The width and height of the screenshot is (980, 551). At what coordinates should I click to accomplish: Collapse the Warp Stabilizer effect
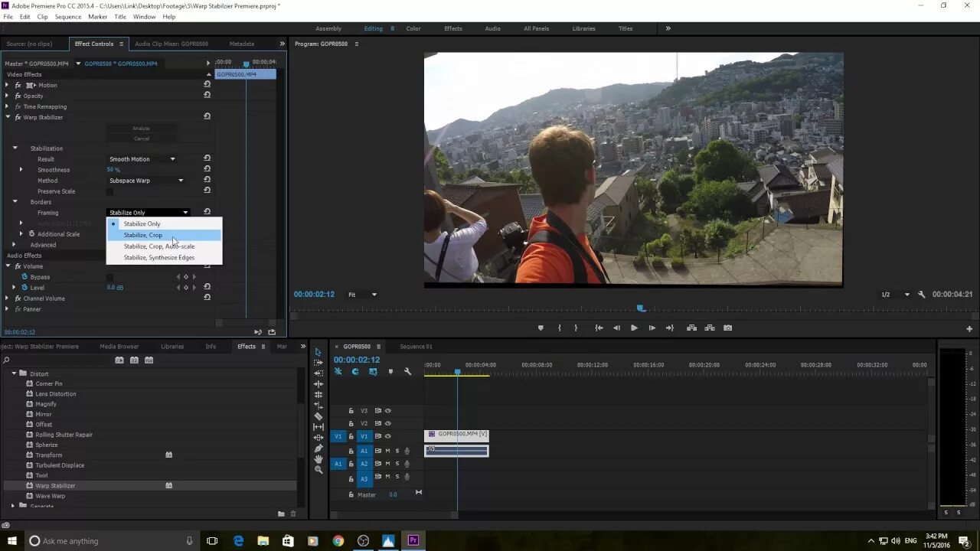(8, 117)
